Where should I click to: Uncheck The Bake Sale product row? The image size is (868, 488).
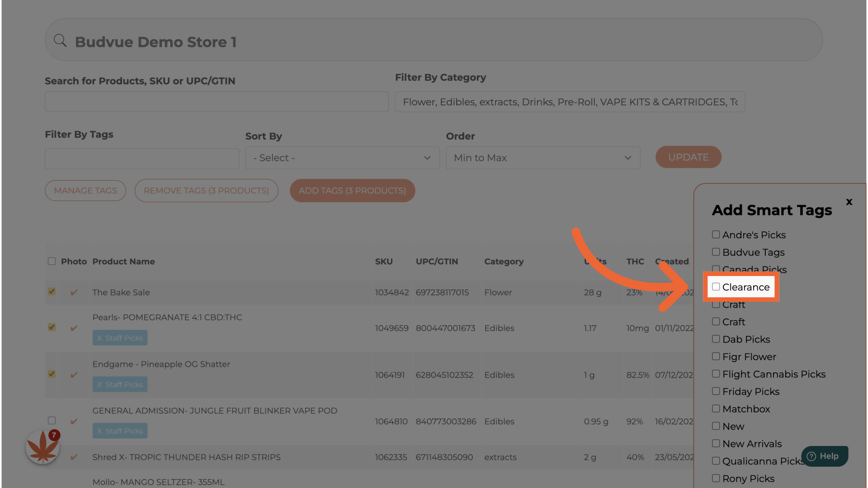pos(52,291)
